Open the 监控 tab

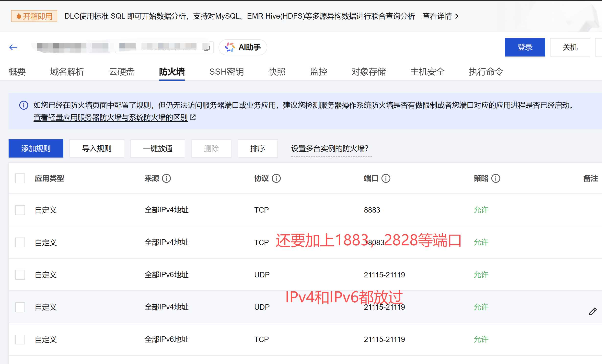[318, 72]
